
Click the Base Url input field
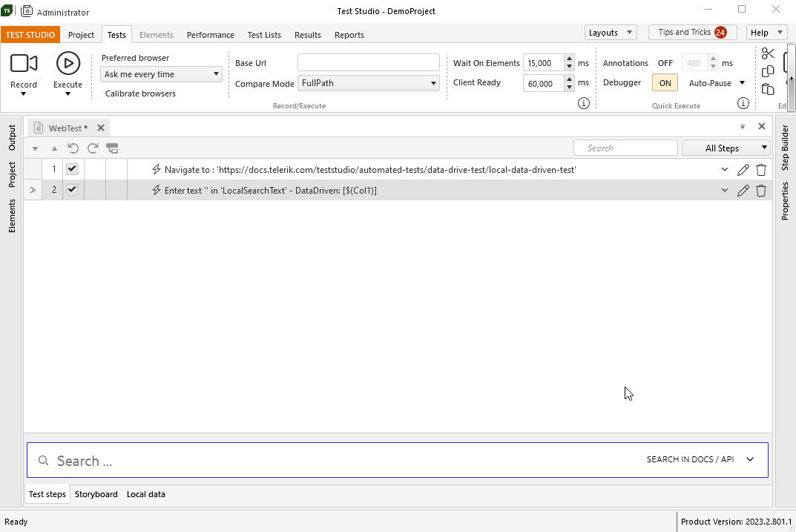(369, 62)
